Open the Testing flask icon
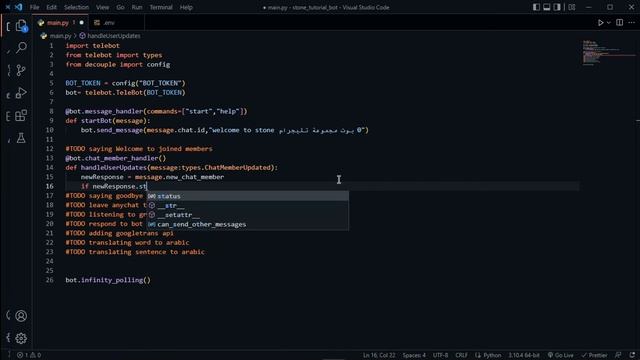This screenshot has width=640, height=360. [21, 138]
